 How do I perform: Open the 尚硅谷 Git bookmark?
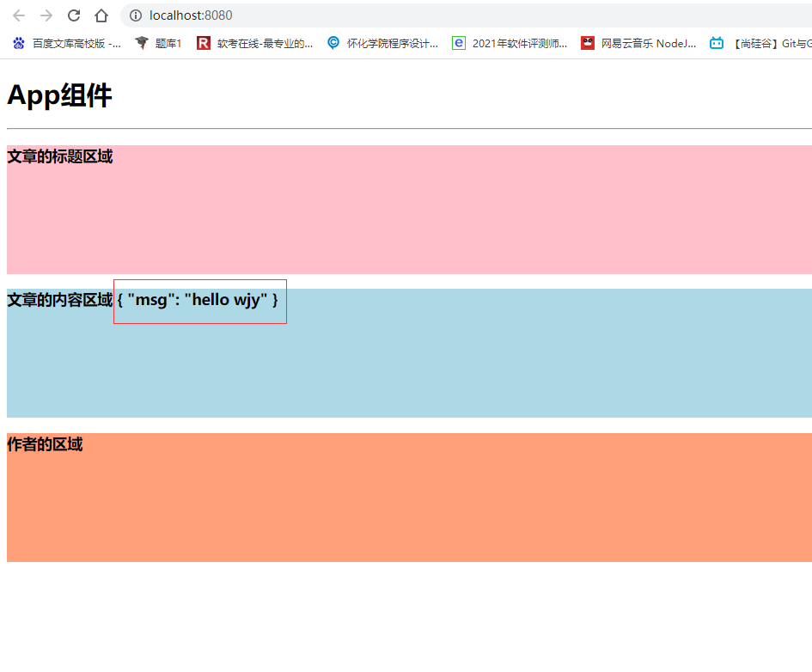pyautogui.click(x=760, y=44)
